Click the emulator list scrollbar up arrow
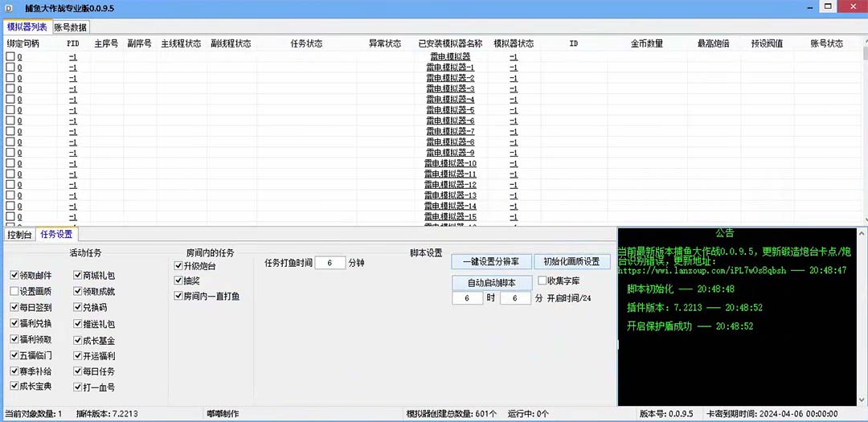 [864, 40]
